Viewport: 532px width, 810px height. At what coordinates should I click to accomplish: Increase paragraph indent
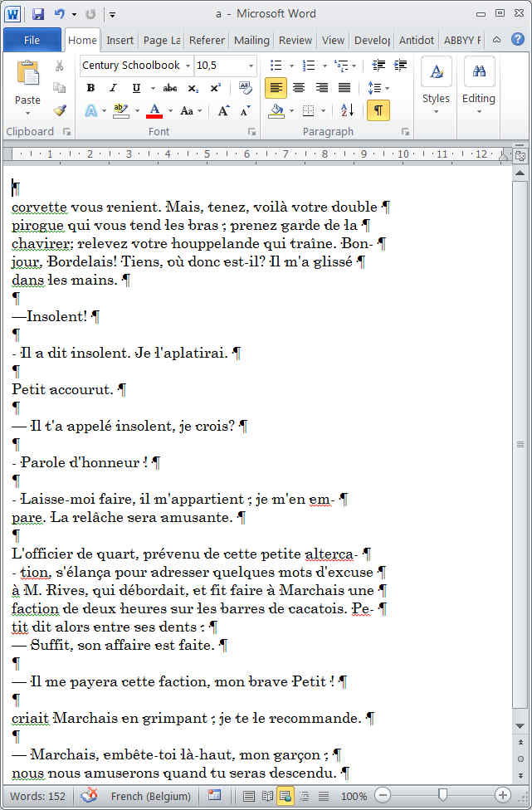point(400,66)
